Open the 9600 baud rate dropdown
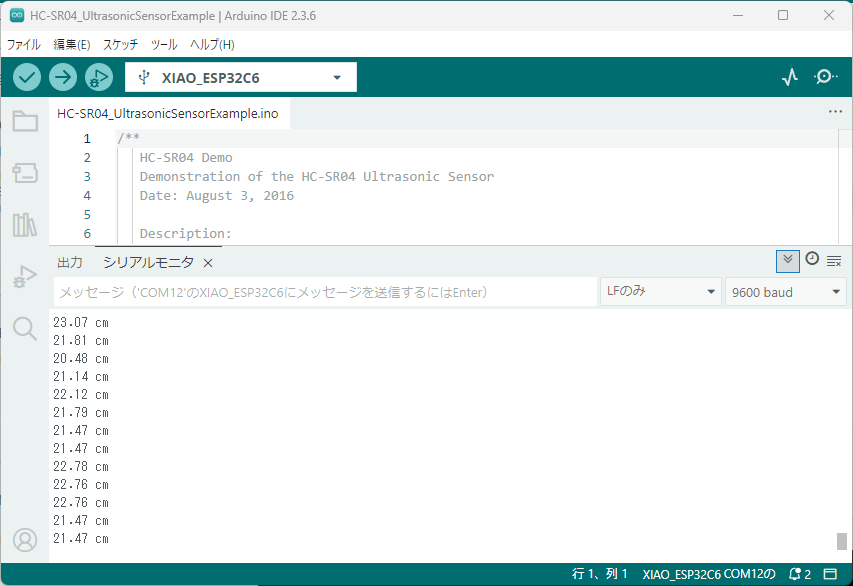853x586 pixels. 786,292
